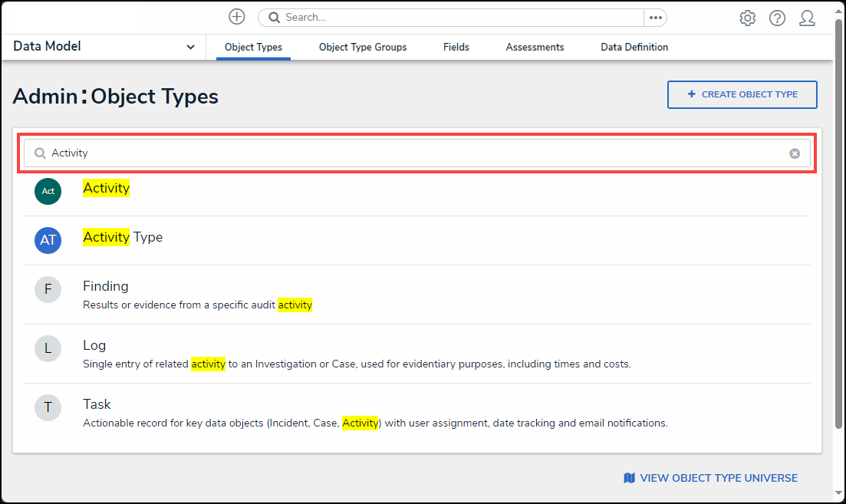
Task: Go to the Data Definition tab
Action: [x=634, y=48]
